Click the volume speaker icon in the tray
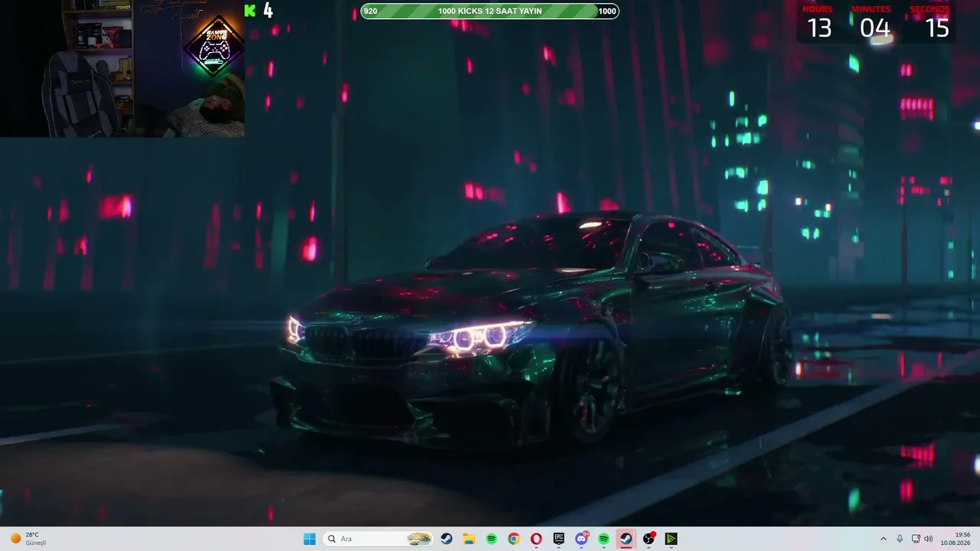The height and width of the screenshot is (551, 980). tap(928, 539)
